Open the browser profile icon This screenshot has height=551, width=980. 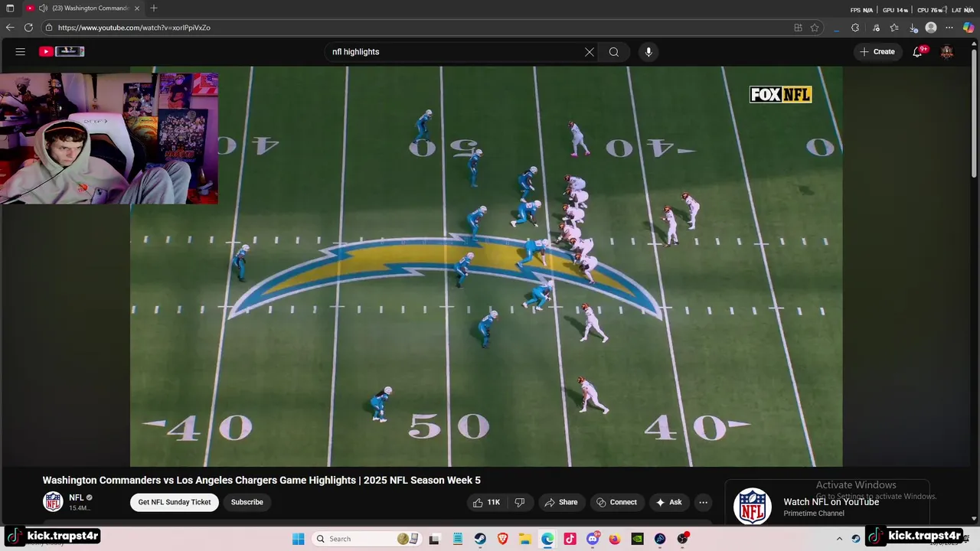[x=931, y=28]
